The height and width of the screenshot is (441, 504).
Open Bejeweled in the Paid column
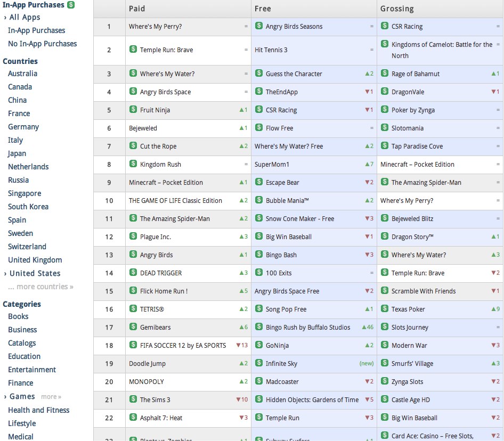click(x=143, y=128)
